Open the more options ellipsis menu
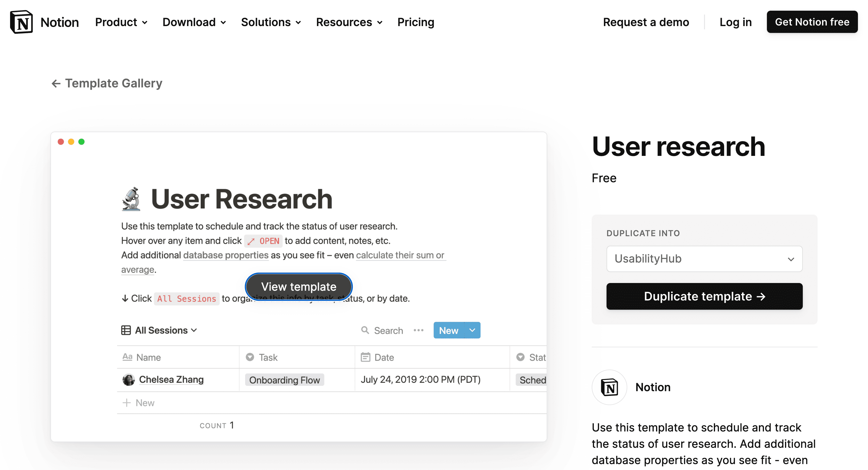The image size is (868, 470). [x=418, y=330]
